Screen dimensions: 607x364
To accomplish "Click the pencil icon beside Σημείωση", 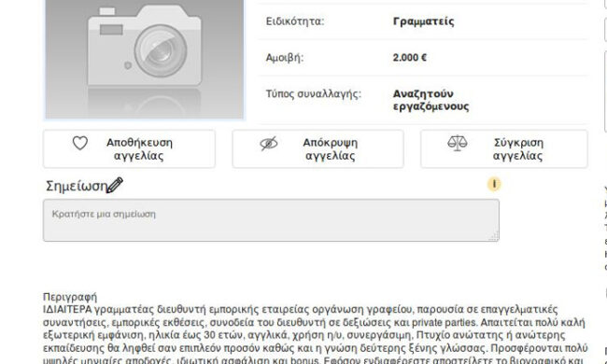I will pyautogui.click(x=115, y=186).
